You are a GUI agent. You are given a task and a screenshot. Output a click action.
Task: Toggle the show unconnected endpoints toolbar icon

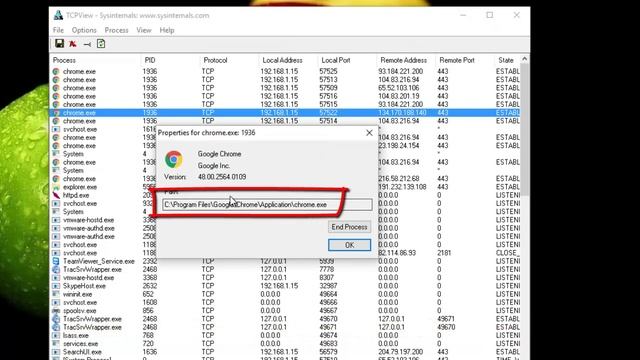(x=87, y=44)
